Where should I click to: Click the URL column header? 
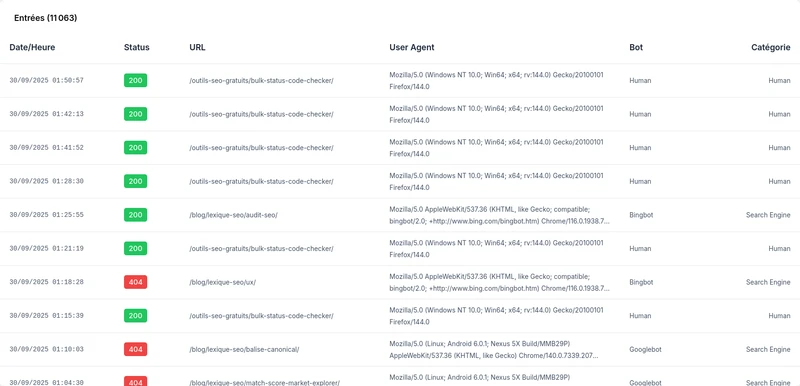pos(197,47)
